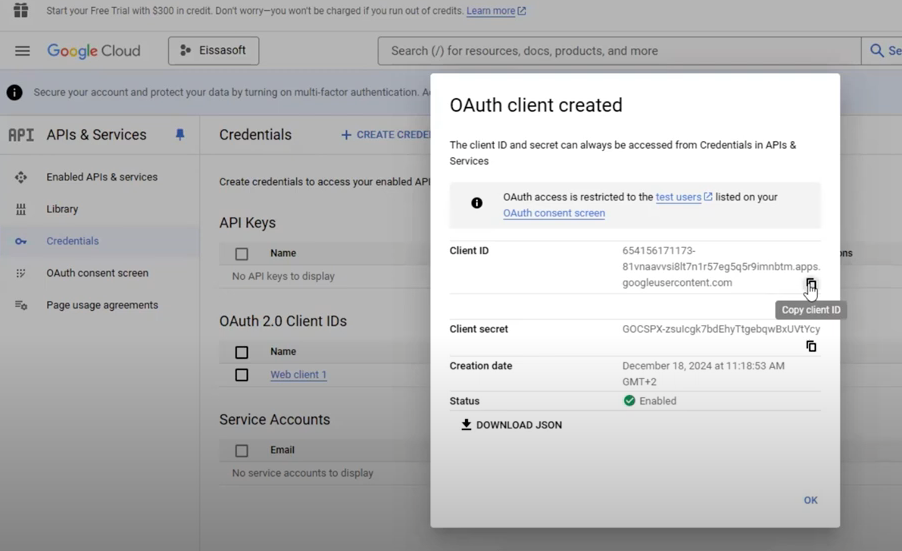
Task: Click the free trial gift icon
Action: tap(21, 10)
